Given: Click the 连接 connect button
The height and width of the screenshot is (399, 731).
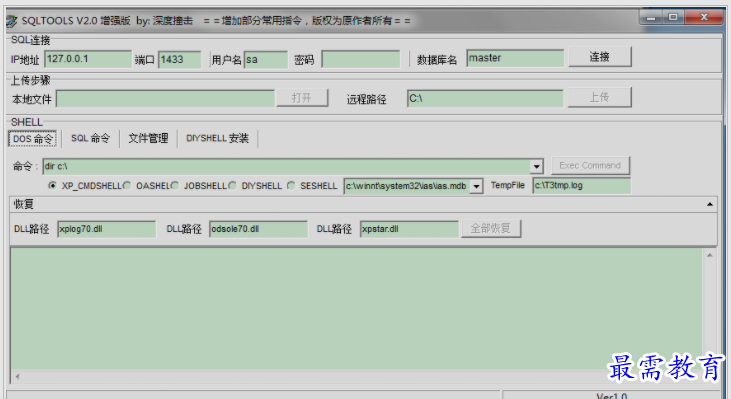Looking at the screenshot, I should click(600, 57).
